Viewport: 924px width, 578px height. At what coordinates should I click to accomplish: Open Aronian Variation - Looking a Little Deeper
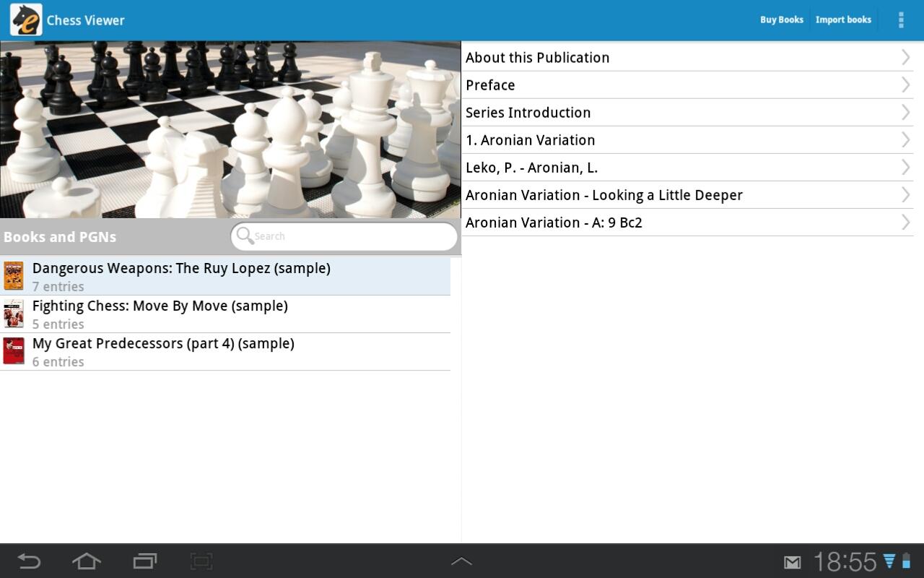(x=687, y=194)
